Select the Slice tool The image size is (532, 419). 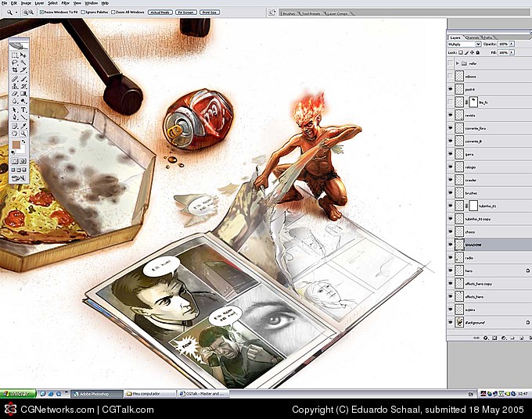pyautogui.click(x=23, y=70)
